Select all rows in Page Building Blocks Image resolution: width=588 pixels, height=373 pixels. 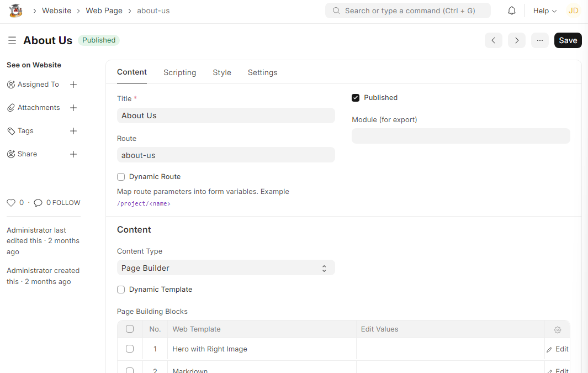pos(130,329)
